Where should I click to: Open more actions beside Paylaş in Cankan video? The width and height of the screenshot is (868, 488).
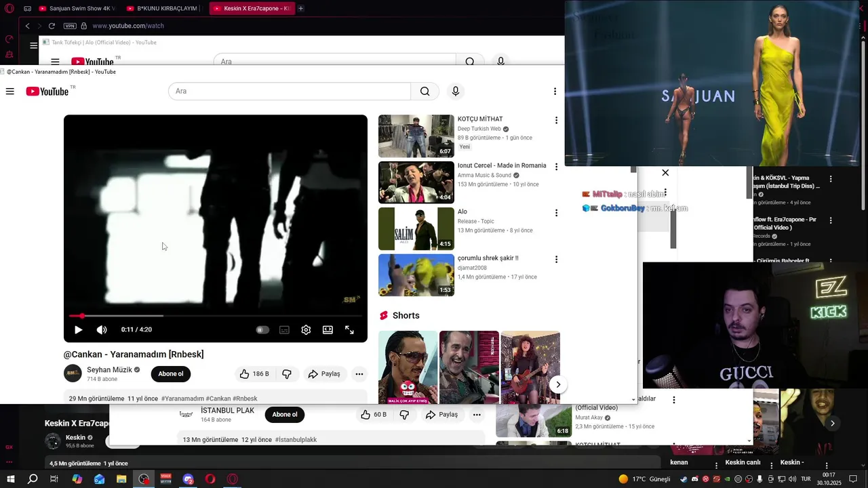tap(359, 374)
